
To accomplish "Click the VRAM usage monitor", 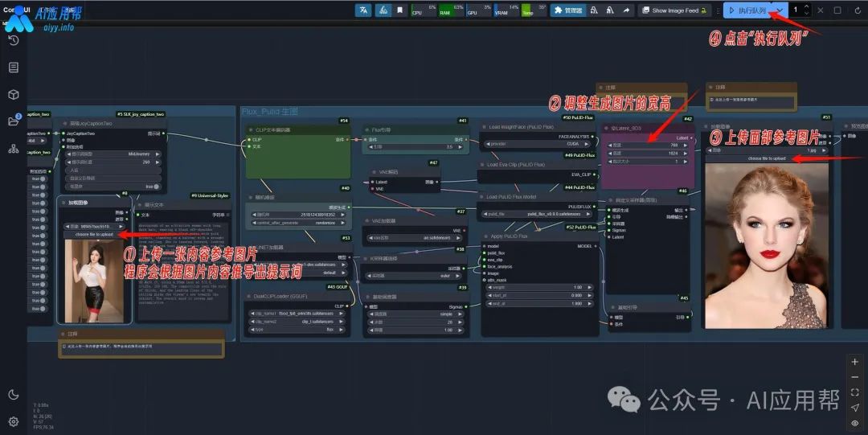I will tap(506, 10).
